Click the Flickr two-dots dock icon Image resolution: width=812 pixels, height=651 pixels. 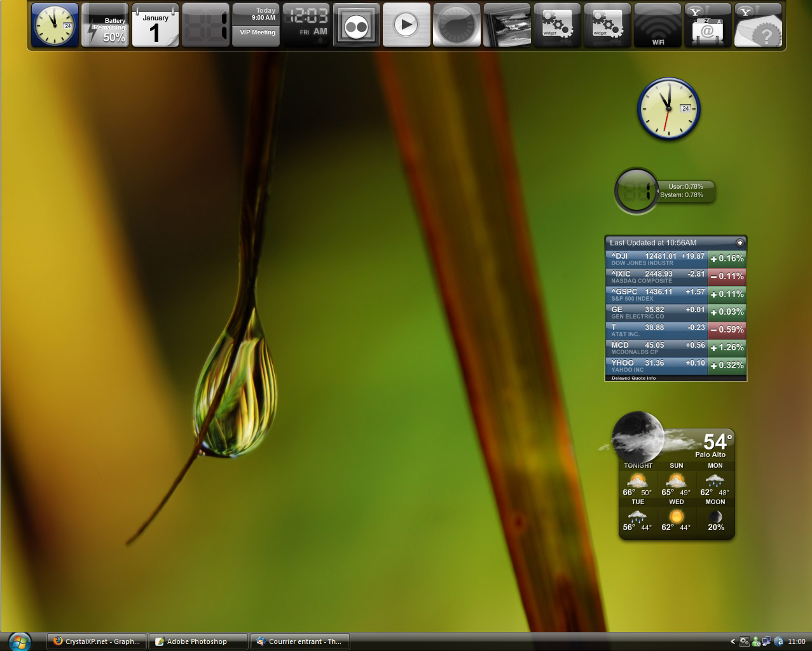coord(356,25)
